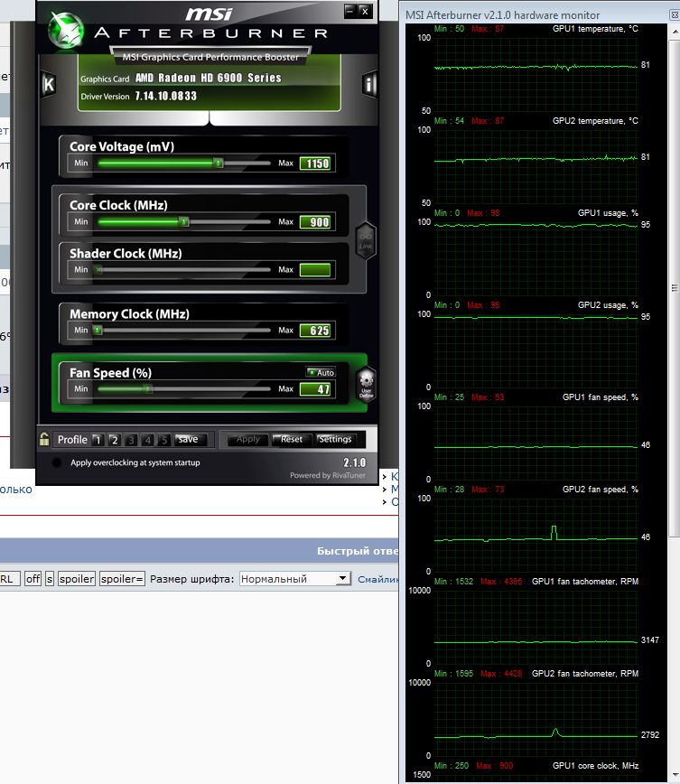Insert spoiler tag in reply toolbar
Screen dimensions: 680x784
[x=76, y=579]
